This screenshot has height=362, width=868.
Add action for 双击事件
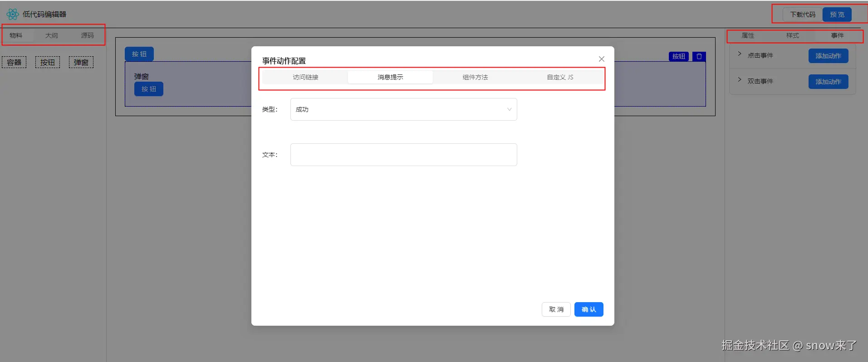point(828,82)
